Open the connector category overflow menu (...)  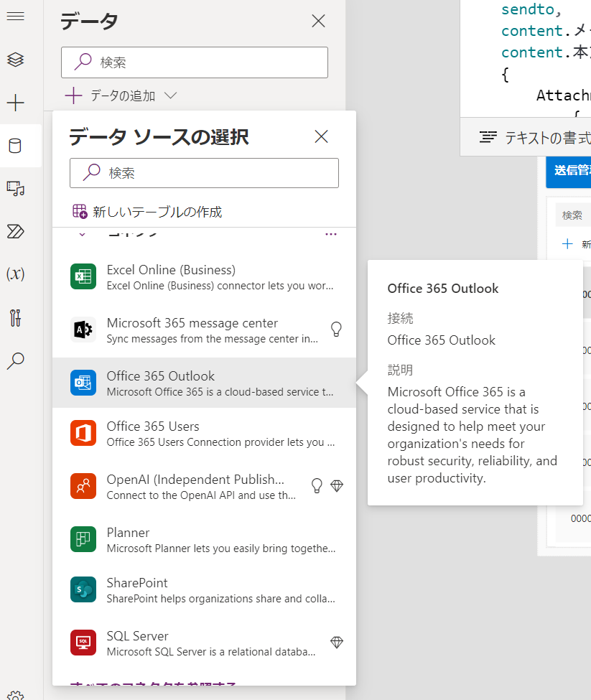coord(331,233)
